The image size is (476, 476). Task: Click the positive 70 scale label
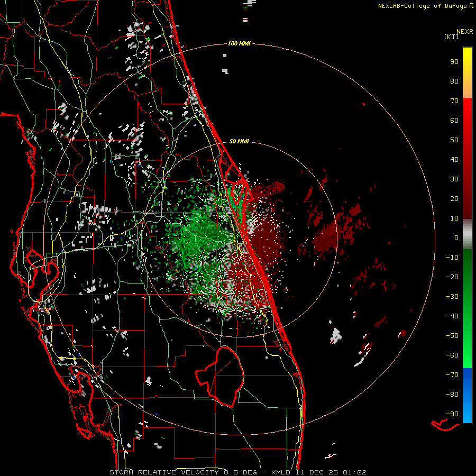tap(454, 101)
